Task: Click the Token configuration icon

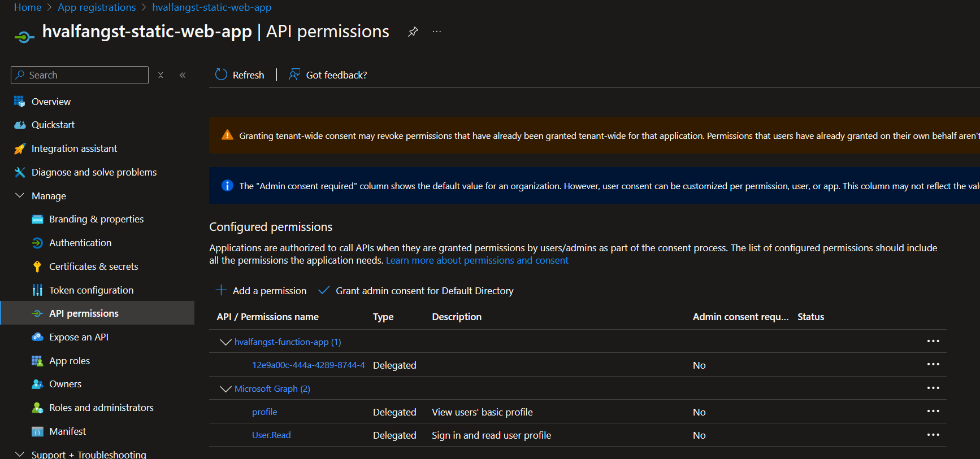Action: [x=37, y=290]
